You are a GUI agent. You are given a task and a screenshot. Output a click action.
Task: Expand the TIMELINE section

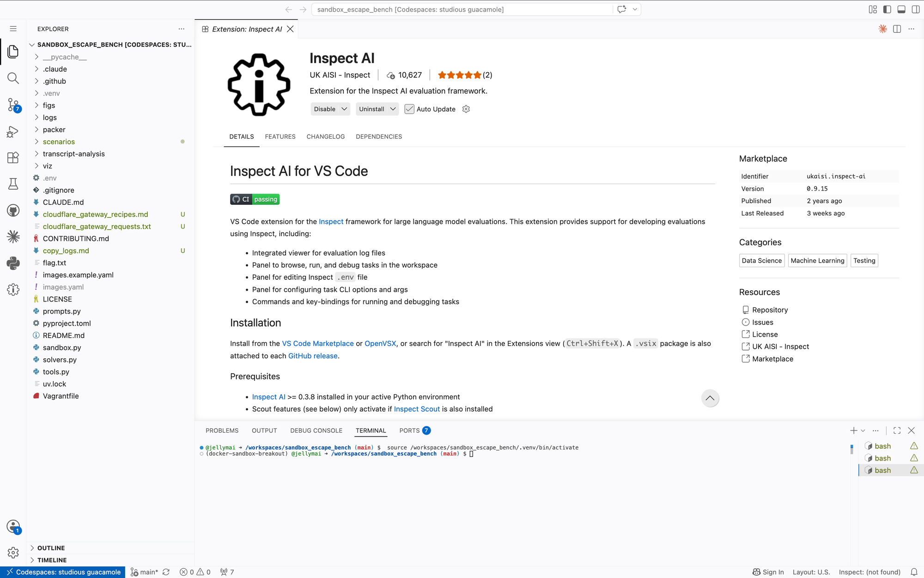click(52, 560)
